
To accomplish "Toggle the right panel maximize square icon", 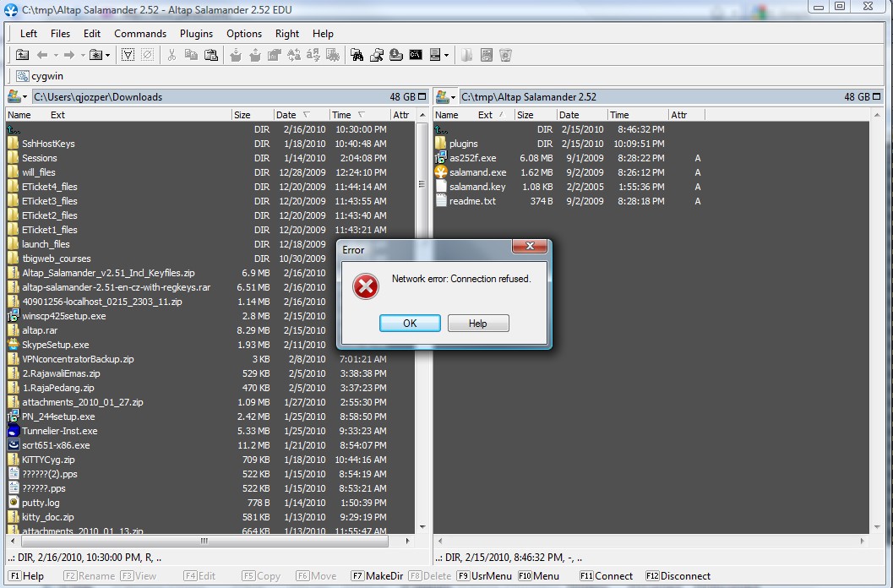I will [876, 97].
